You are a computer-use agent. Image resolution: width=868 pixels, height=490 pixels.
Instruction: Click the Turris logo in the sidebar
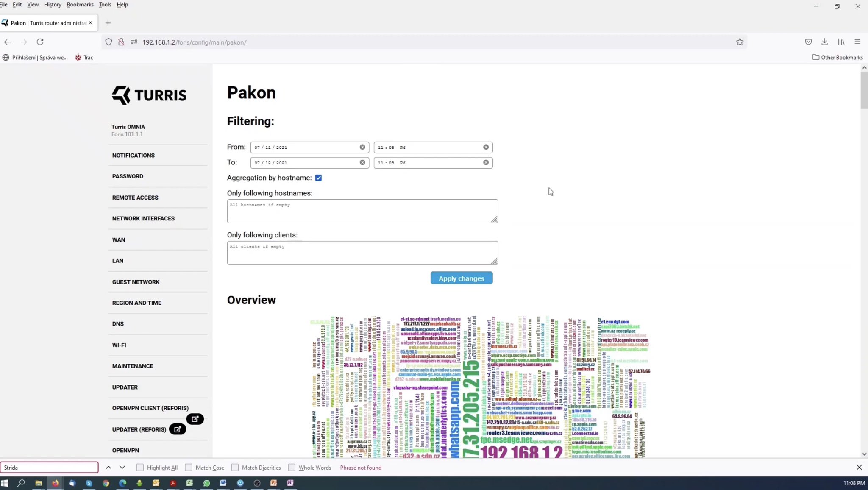149,95
